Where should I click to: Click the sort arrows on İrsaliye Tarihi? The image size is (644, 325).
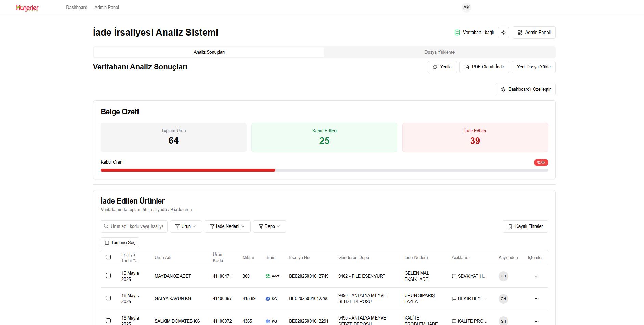(135, 261)
